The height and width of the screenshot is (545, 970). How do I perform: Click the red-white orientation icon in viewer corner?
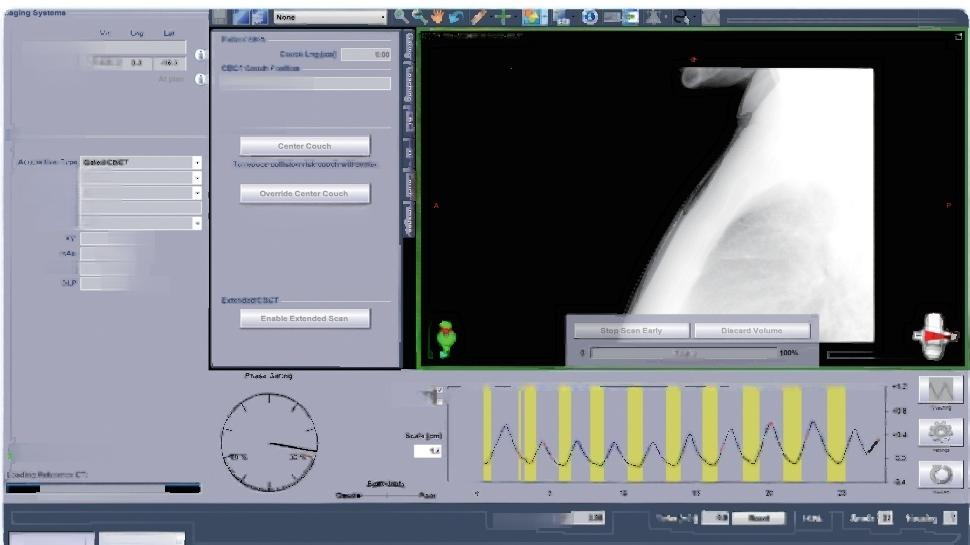pos(935,338)
